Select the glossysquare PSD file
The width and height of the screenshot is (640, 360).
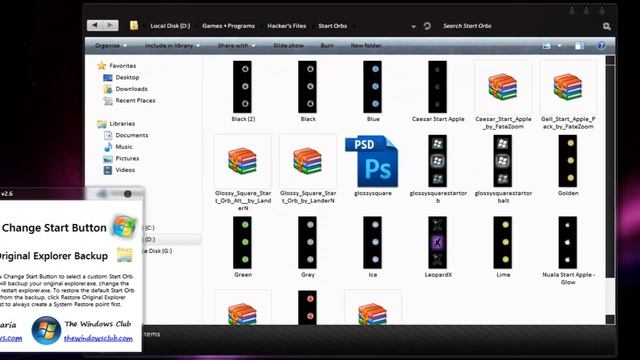(x=373, y=166)
